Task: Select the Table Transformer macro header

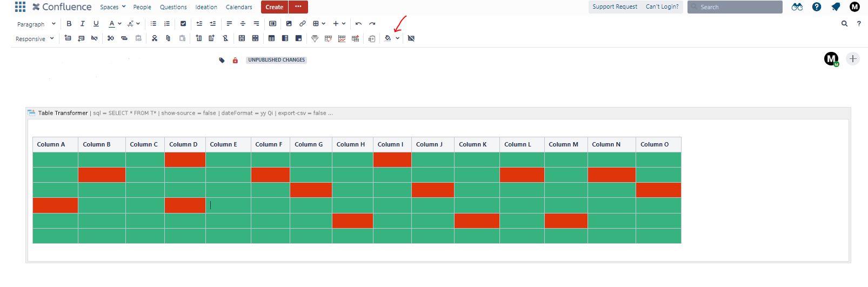Action: (x=438, y=113)
